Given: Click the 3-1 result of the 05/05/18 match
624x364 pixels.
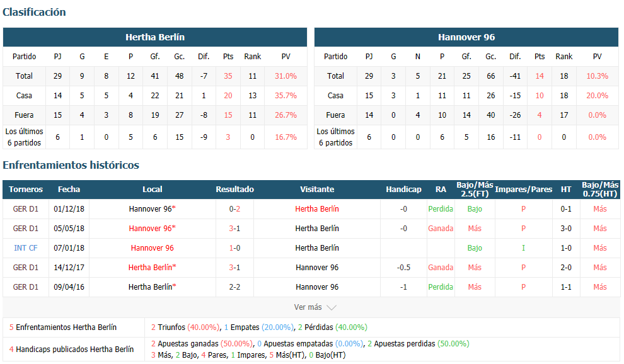Looking at the screenshot, I should click(x=235, y=229).
